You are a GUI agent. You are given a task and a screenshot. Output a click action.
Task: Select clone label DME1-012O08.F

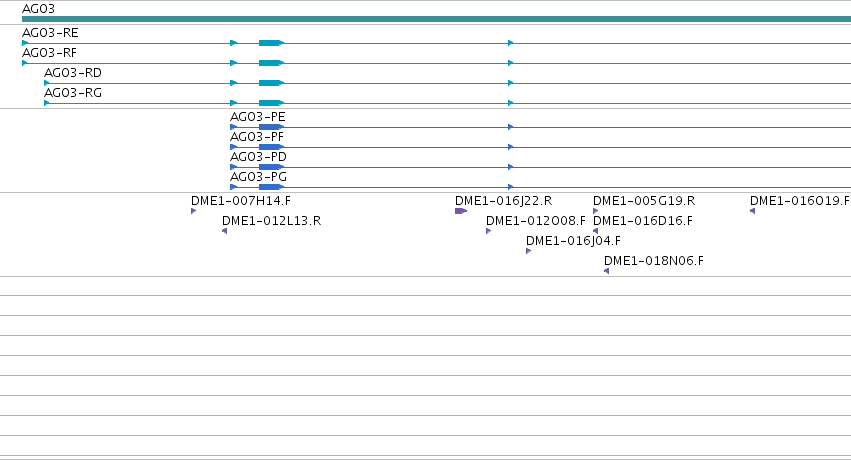(x=536, y=221)
